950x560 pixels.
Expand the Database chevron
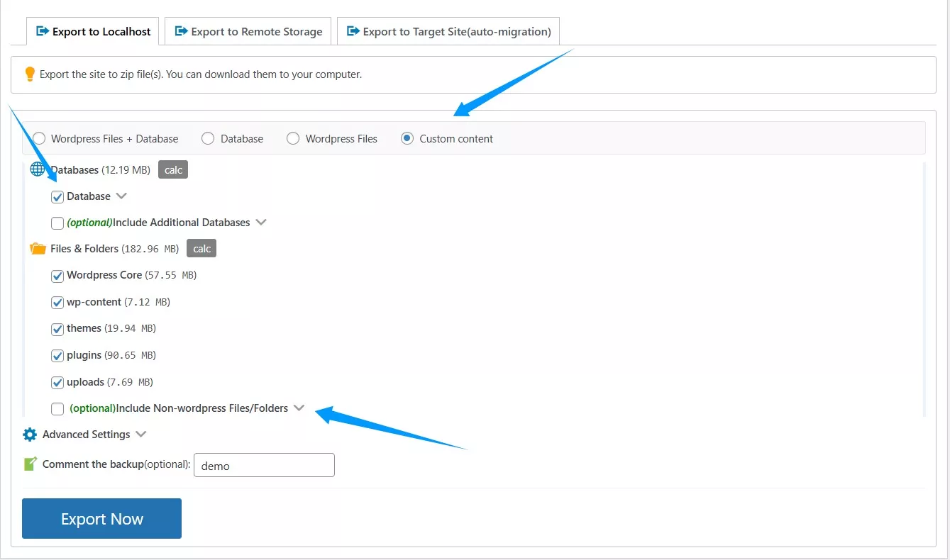(121, 196)
